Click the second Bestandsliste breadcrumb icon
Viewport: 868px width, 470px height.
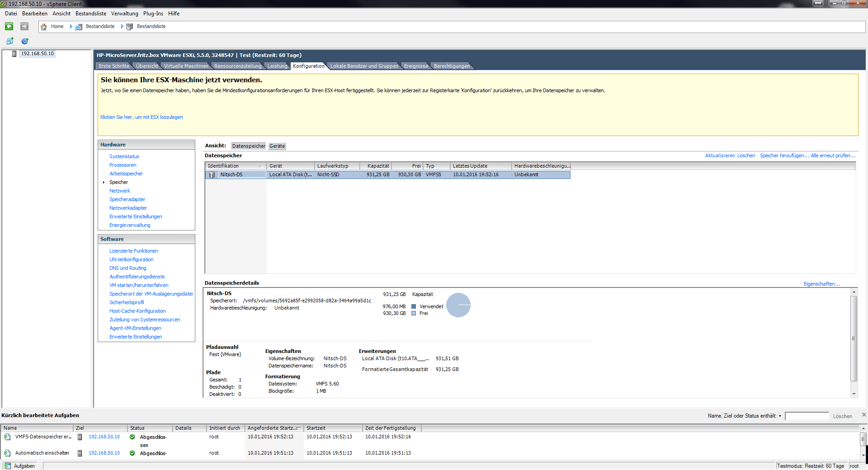pos(130,27)
